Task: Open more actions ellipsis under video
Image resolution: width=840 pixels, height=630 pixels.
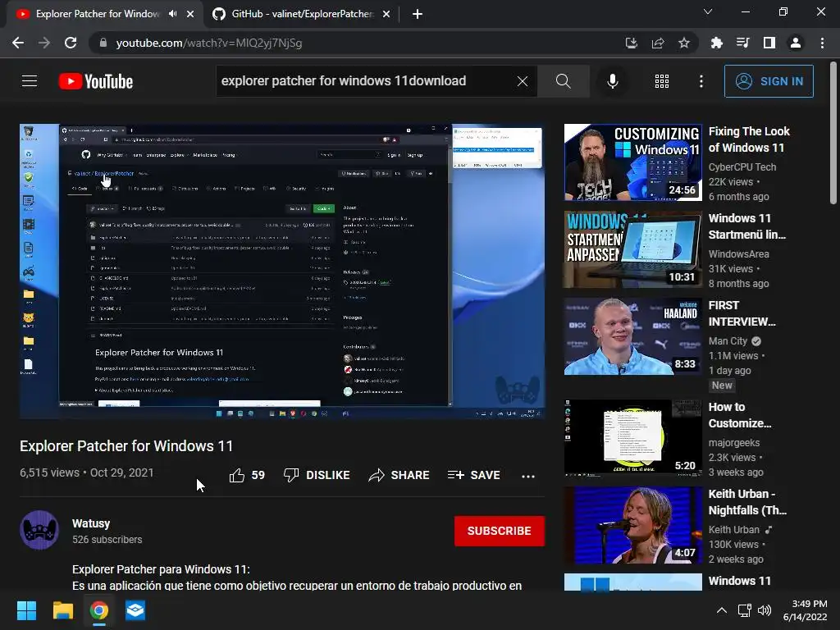Action: coord(528,476)
